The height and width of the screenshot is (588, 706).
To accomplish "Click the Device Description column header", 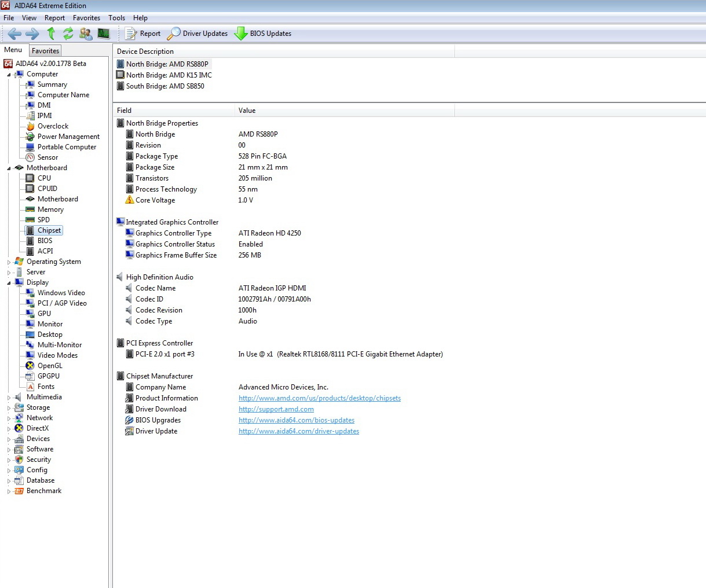I will tap(284, 52).
